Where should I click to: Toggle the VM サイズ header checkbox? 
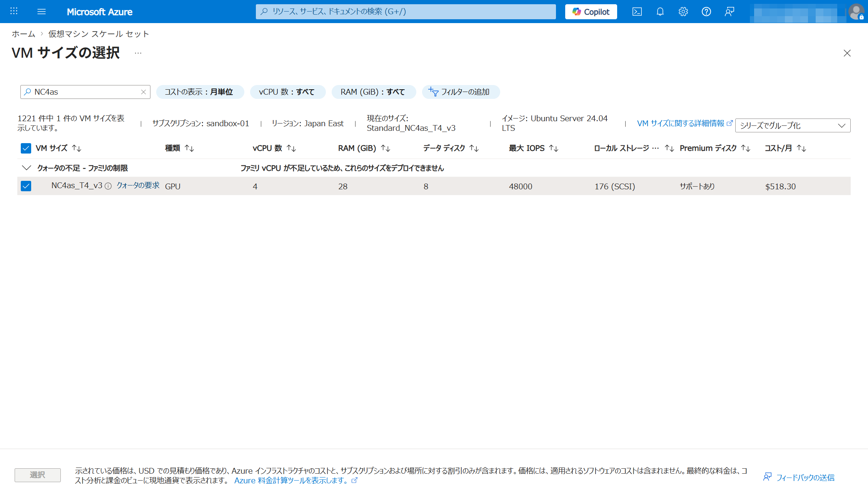[x=26, y=148]
